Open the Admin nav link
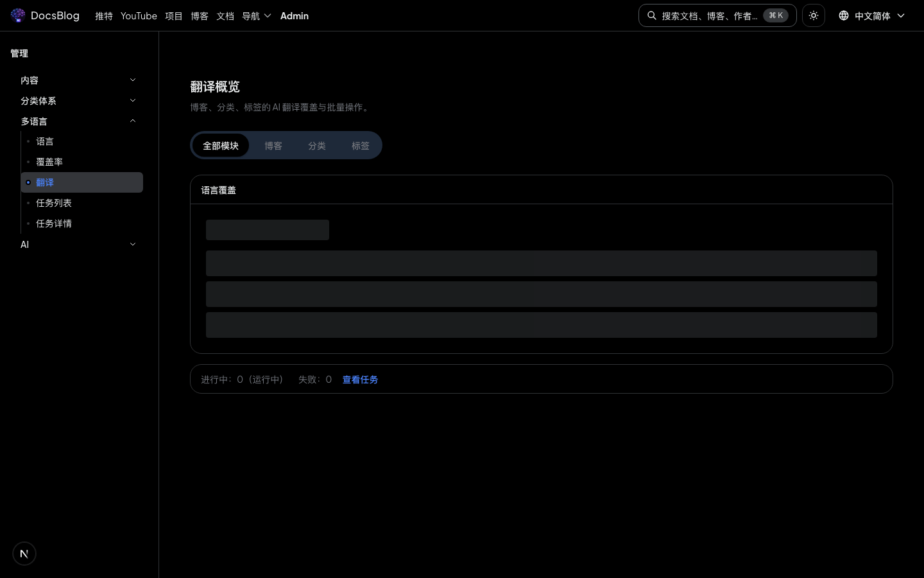This screenshot has height=578, width=924. 295,16
